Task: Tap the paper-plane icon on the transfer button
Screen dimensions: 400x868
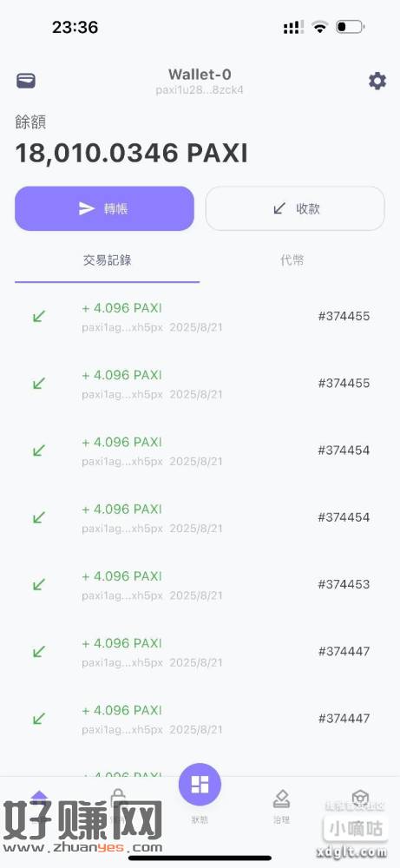Action: click(x=87, y=208)
